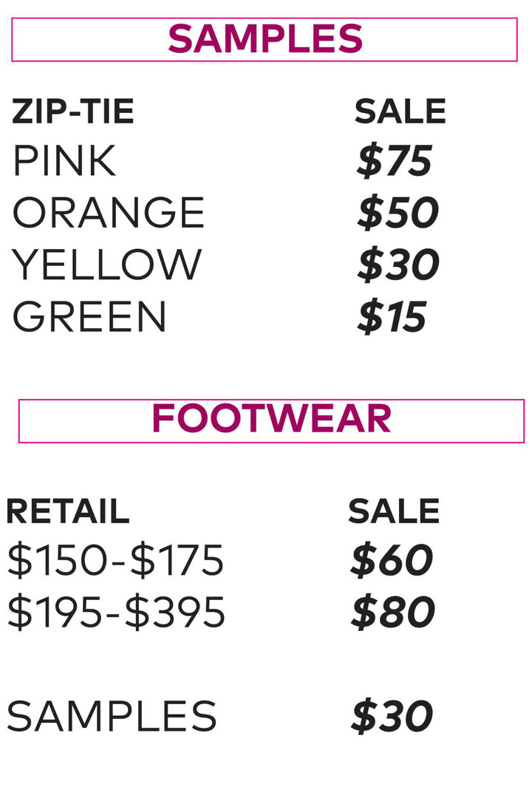532x798 pixels.
Task: Click the SALE heading above zip-tie prices
Action: click(400, 112)
